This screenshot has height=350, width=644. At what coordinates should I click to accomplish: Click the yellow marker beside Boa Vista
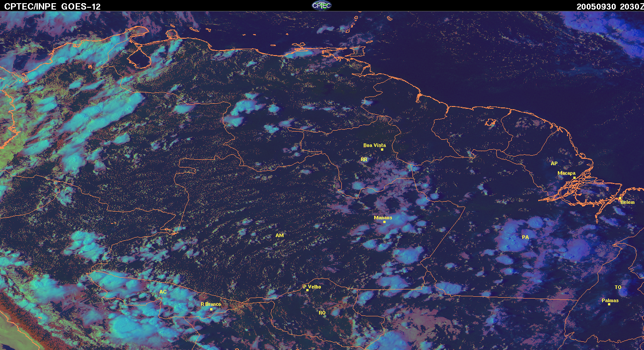pos(382,149)
